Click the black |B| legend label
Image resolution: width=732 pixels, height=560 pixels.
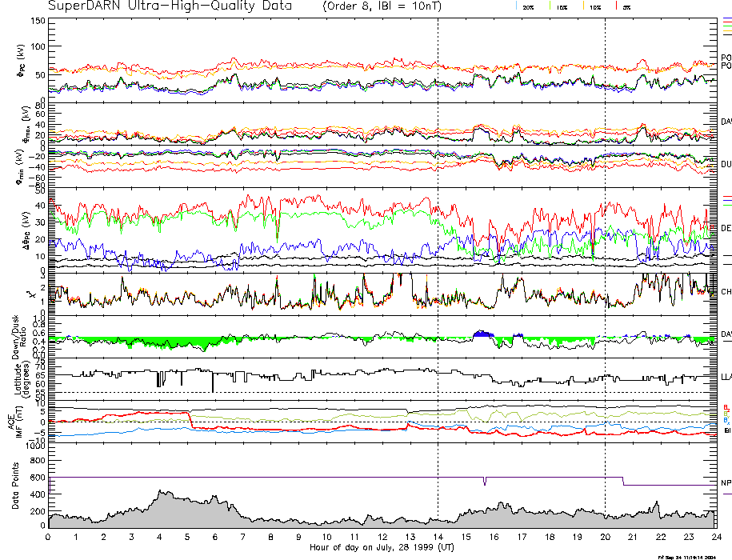(x=726, y=430)
